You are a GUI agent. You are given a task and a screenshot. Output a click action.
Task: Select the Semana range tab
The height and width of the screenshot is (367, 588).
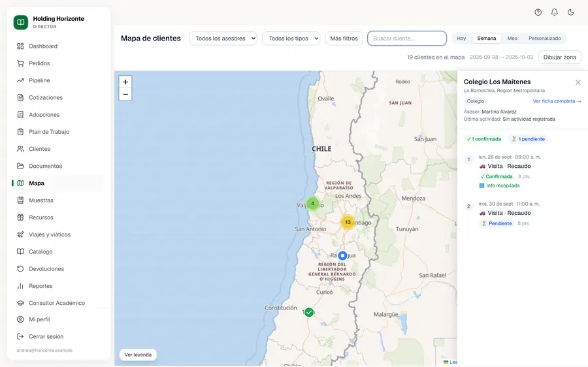(486, 39)
